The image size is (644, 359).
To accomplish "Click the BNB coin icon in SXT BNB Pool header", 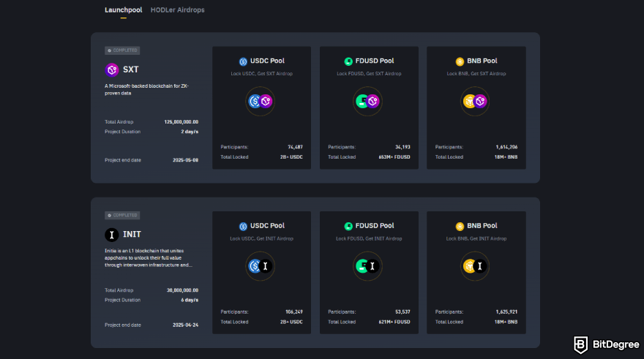I will click(x=460, y=61).
